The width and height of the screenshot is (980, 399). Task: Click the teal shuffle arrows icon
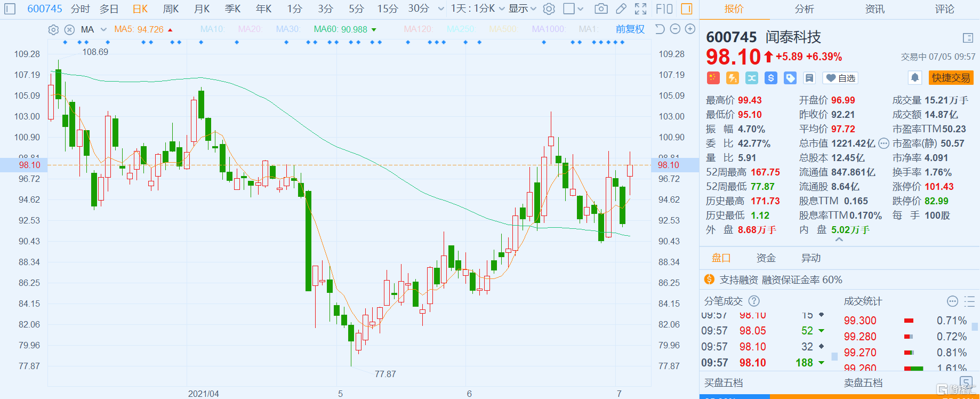[x=752, y=78]
